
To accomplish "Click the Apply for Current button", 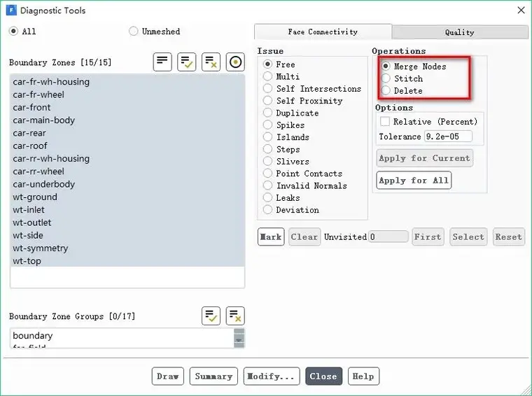I will [424, 158].
